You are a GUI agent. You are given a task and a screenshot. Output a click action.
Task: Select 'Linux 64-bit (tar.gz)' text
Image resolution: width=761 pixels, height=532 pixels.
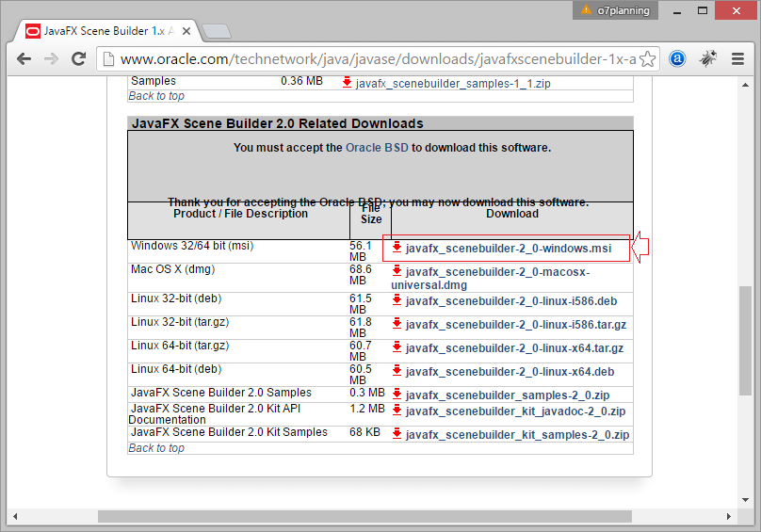pyautogui.click(x=180, y=346)
